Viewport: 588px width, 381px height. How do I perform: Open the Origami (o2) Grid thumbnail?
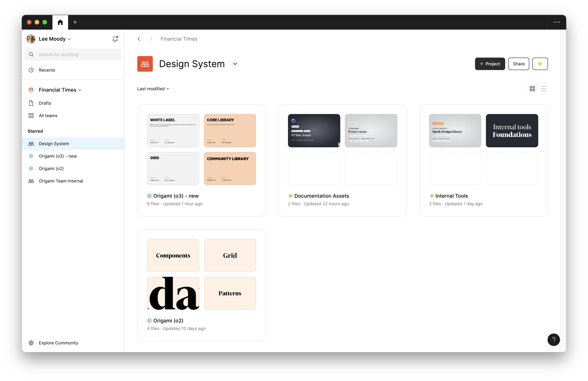230,255
